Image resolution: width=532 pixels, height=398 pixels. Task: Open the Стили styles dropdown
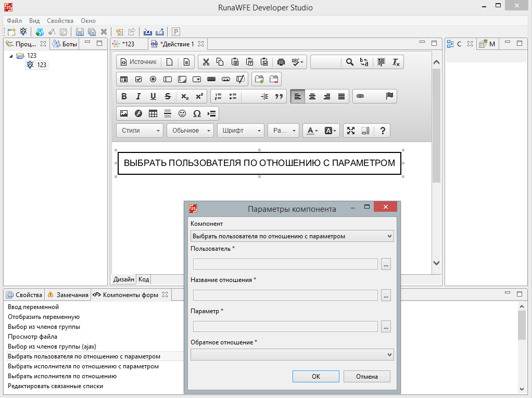pos(140,131)
